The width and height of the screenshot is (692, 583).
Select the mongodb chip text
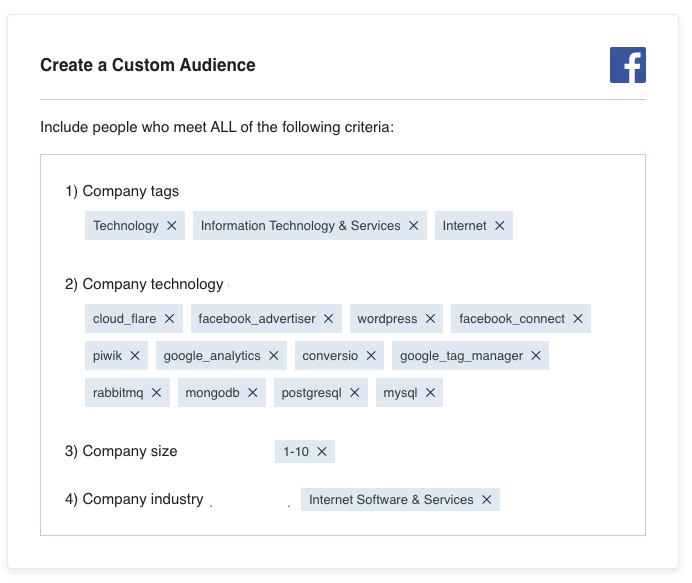[212, 393]
